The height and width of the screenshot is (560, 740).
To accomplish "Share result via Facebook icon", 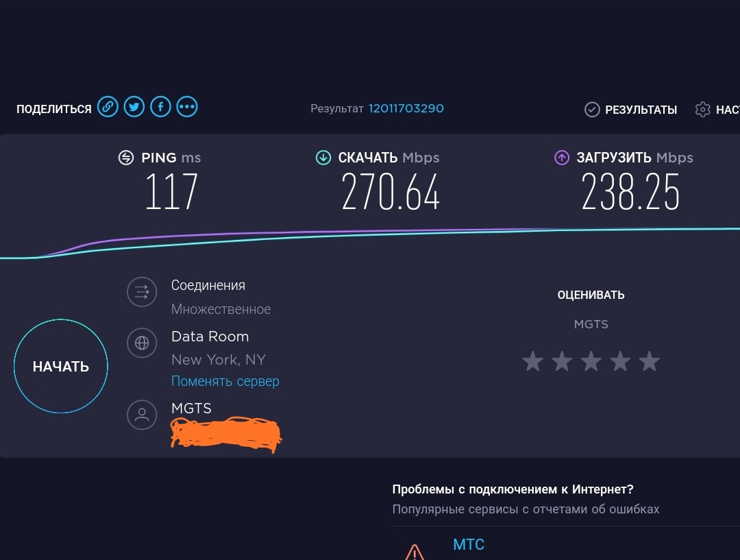I will pyautogui.click(x=160, y=107).
